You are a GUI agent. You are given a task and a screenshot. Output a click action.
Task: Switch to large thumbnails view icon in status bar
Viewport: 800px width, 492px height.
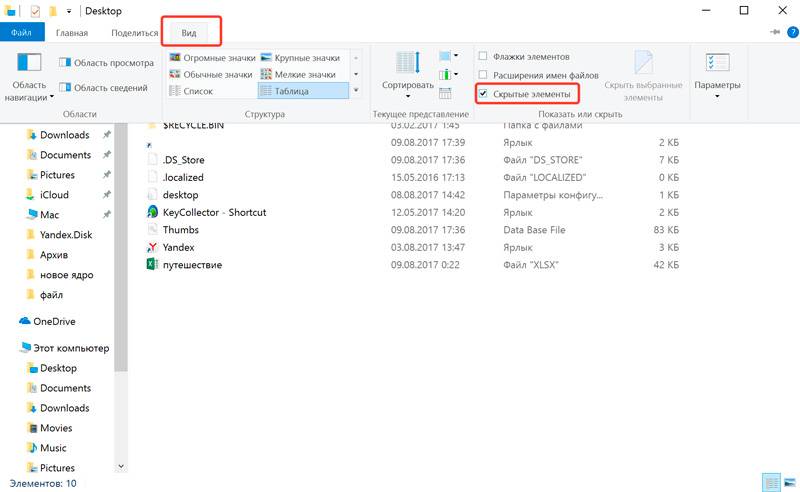[x=789, y=483]
